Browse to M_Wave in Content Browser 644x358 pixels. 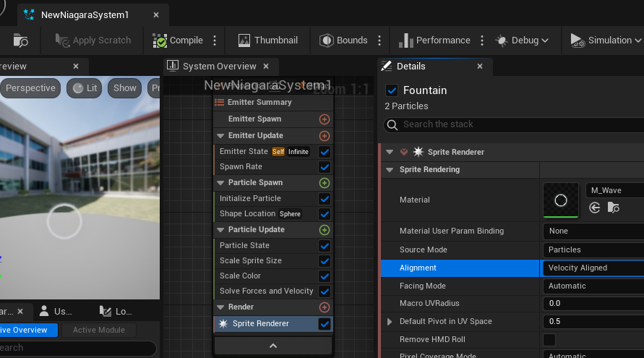click(613, 208)
